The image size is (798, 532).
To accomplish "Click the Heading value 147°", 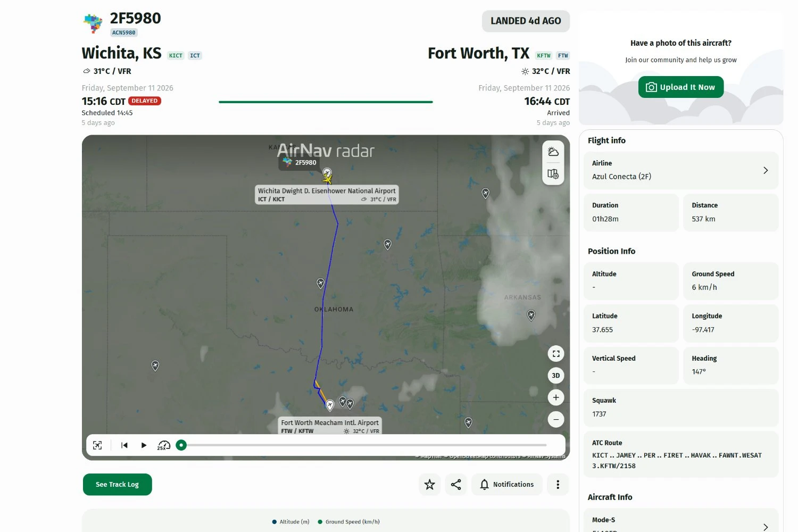I will tap(699, 372).
